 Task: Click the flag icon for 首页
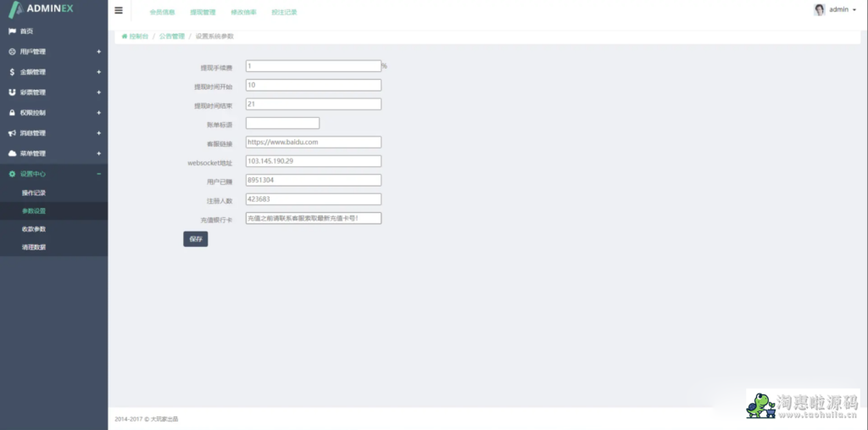[12, 31]
